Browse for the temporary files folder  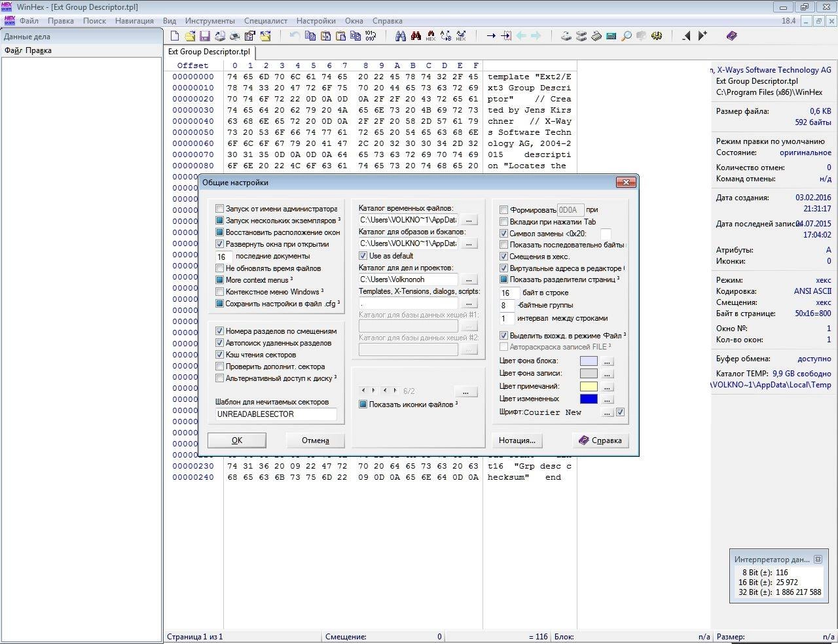[x=469, y=221]
